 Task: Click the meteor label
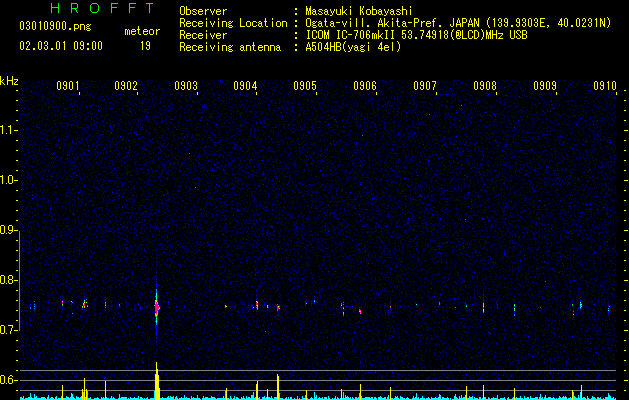142,31
